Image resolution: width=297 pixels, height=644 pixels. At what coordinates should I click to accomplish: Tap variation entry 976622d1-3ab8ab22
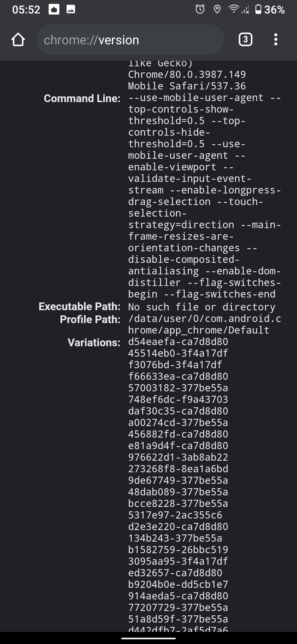click(x=178, y=457)
